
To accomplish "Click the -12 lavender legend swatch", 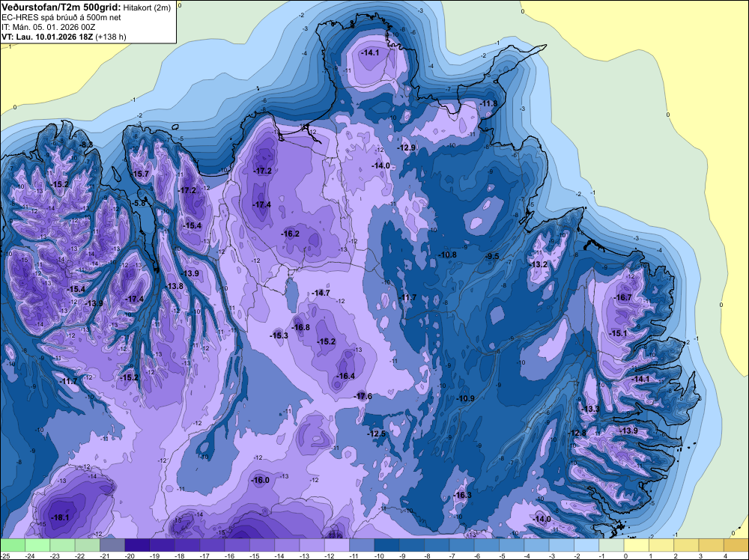I will (337, 545).
